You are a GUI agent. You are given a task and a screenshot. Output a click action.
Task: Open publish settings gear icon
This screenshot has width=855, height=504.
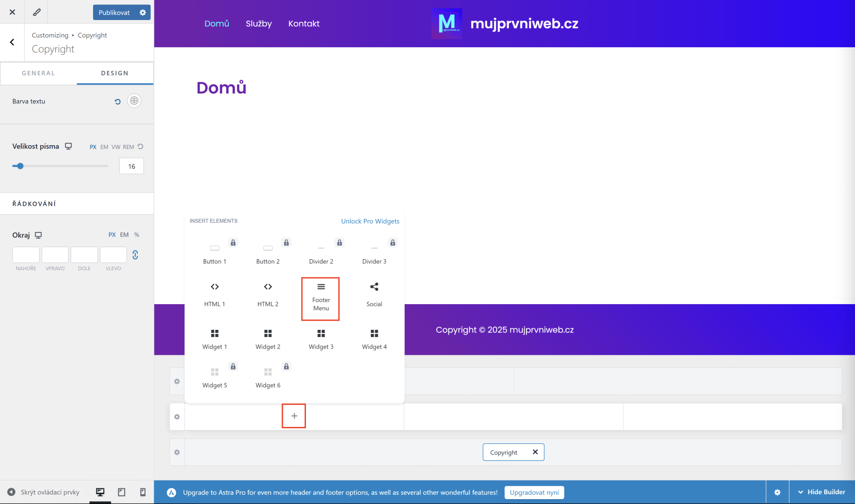coord(143,12)
